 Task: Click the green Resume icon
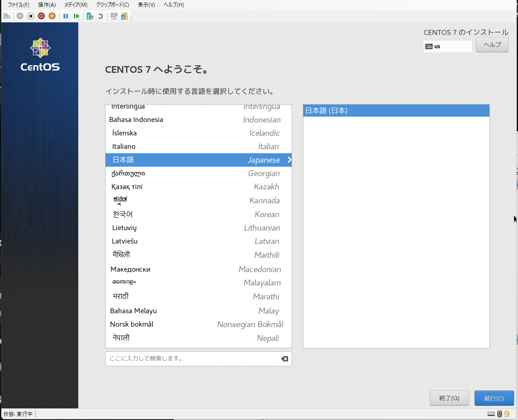[x=76, y=16]
